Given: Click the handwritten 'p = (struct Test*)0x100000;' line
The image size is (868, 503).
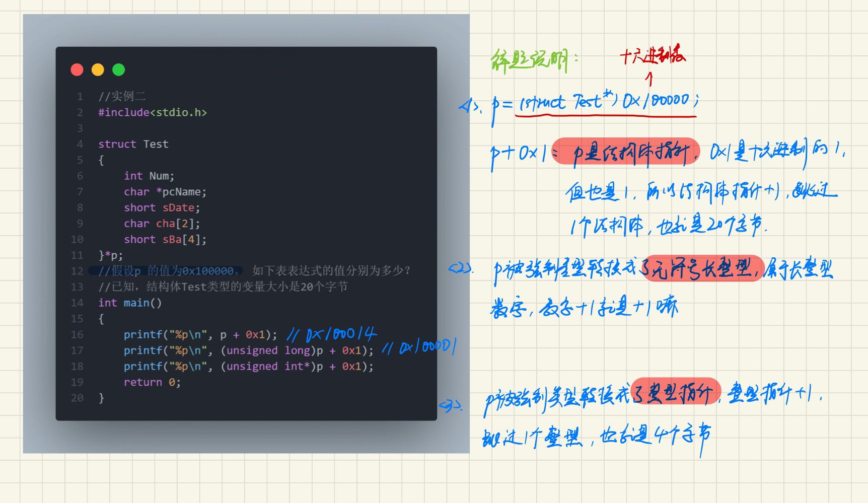Looking at the screenshot, I should [596, 107].
